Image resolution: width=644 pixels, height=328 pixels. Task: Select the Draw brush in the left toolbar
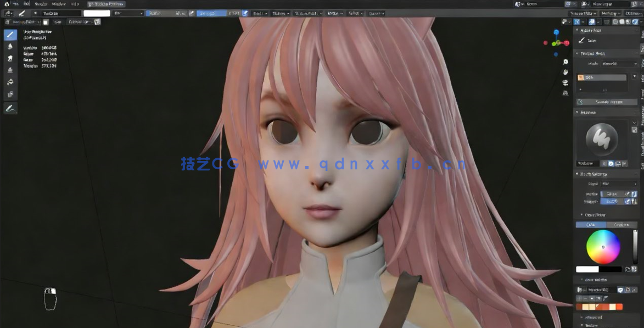coord(9,34)
